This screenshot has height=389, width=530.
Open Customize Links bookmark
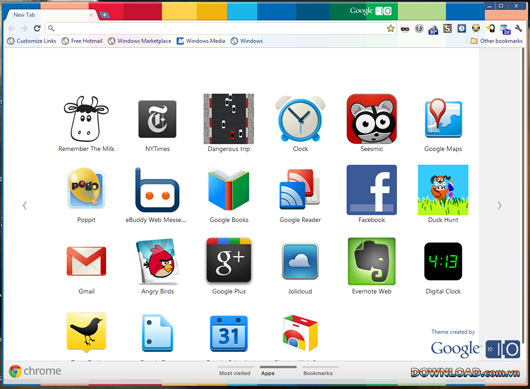point(32,41)
